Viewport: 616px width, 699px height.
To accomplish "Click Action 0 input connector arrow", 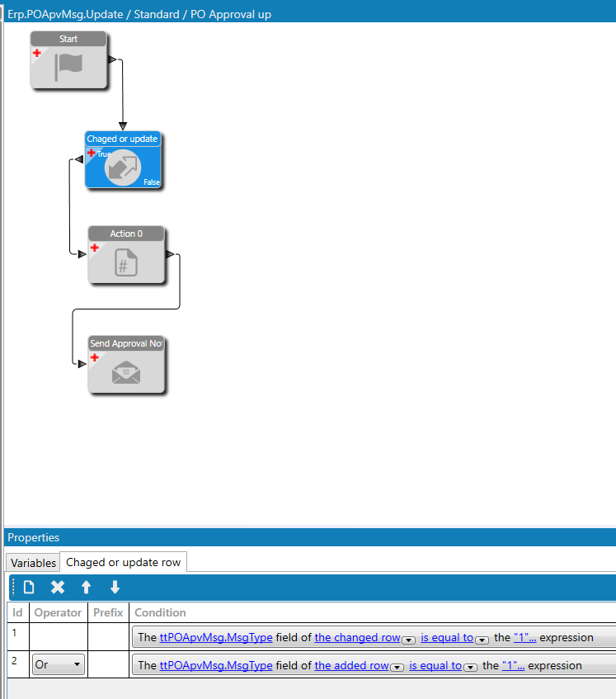I will pyautogui.click(x=82, y=254).
